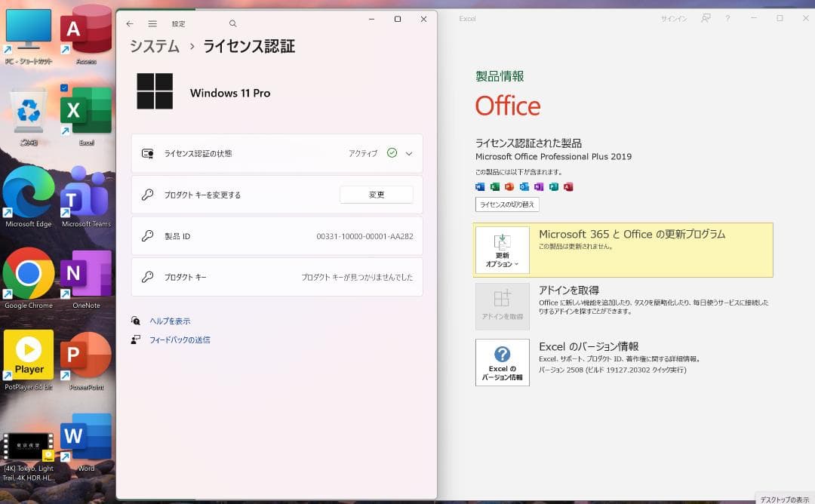Click the システム breadcrumb
Screen dimensions: 815x504
155,47
